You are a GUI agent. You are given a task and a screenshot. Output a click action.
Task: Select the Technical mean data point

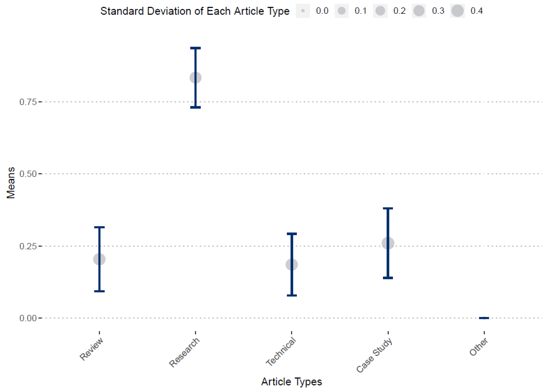[292, 264]
